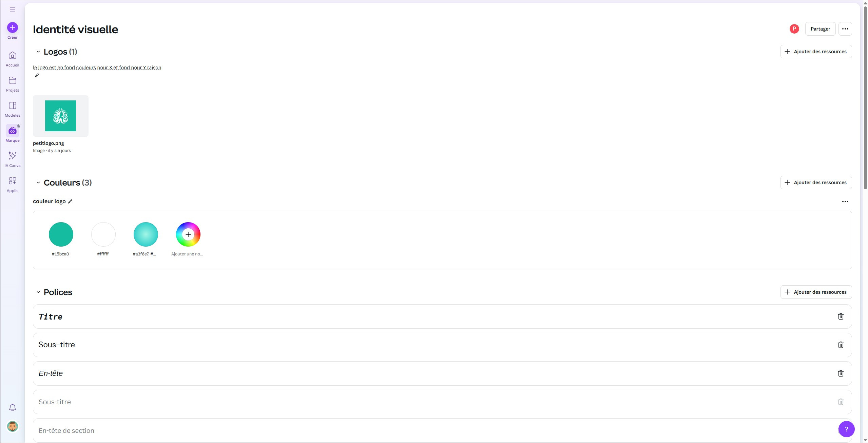Collapse the Couleurs section
This screenshot has width=868, height=443.
pyautogui.click(x=38, y=183)
